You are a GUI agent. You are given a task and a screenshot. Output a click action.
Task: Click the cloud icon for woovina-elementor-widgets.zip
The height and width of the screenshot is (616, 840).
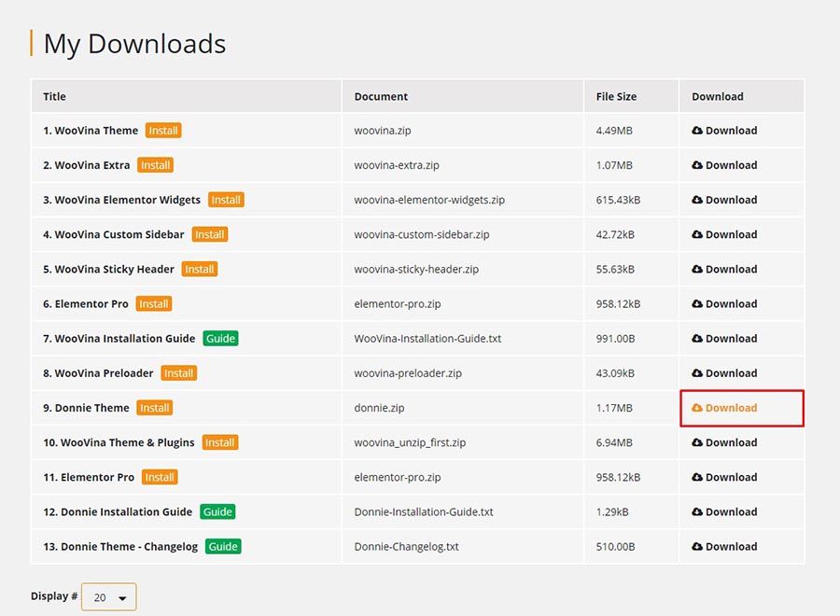pos(697,200)
